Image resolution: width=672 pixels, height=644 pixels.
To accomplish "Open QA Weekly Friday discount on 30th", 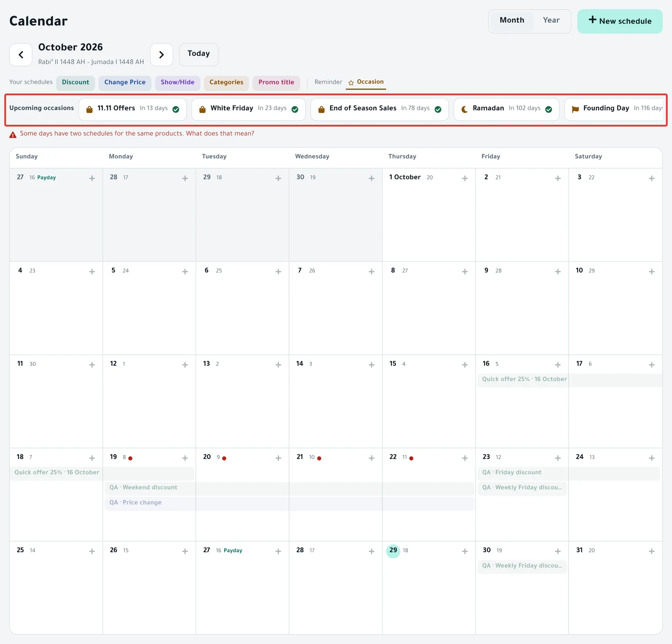I will (x=522, y=566).
